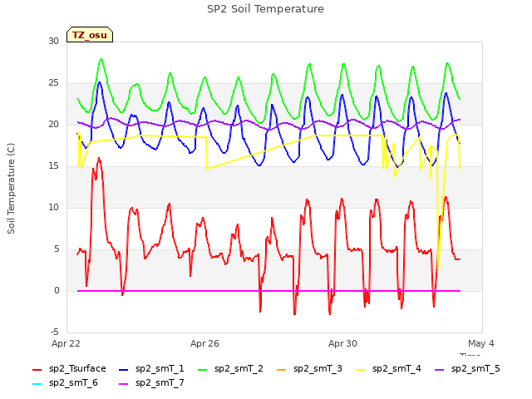The image size is (532, 399).
Task: Click the TZ_osu annotation label
Action: pyautogui.click(x=90, y=35)
